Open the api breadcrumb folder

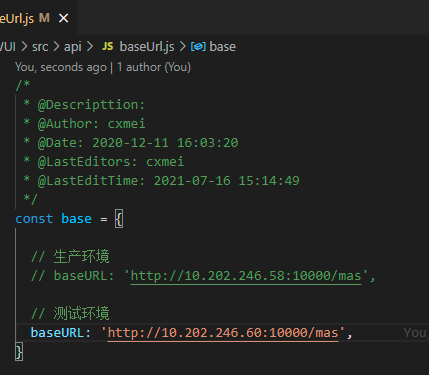click(x=73, y=47)
